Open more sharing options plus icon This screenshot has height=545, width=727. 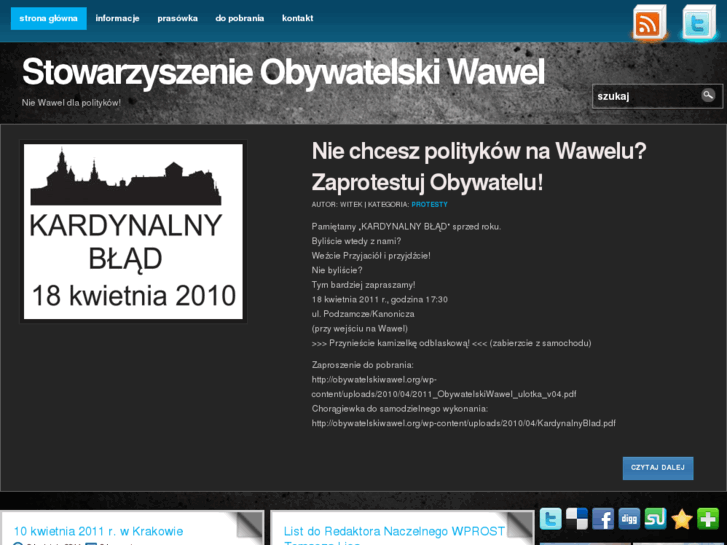708,519
